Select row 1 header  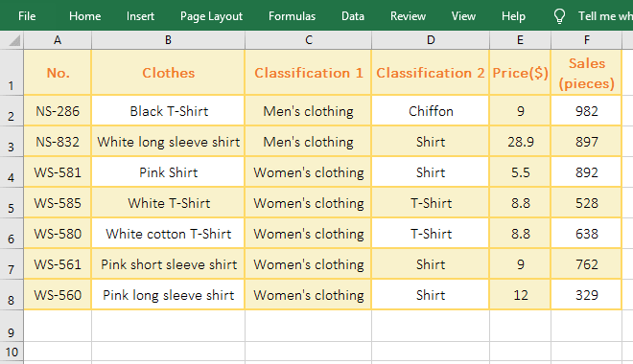12,73
